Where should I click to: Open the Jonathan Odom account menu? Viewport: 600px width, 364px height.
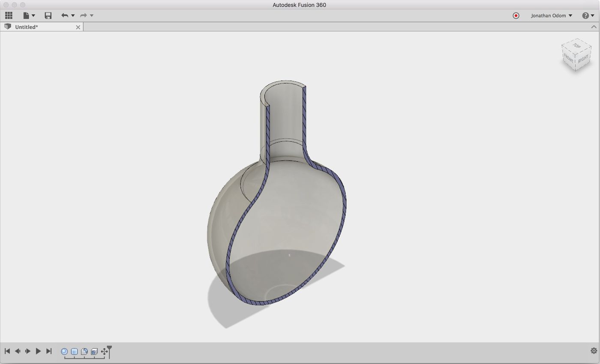551,15
